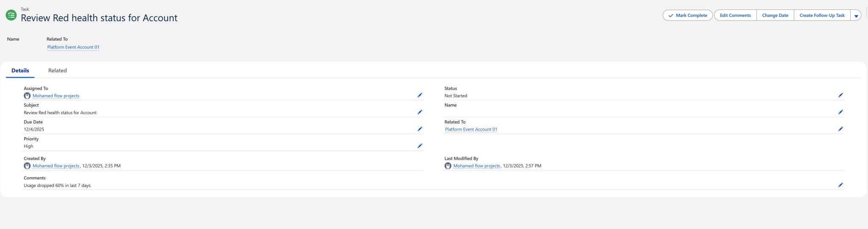Open Platform Event Account 01 in details Related To
Viewport: 868px width, 229px height.
point(471,129)
